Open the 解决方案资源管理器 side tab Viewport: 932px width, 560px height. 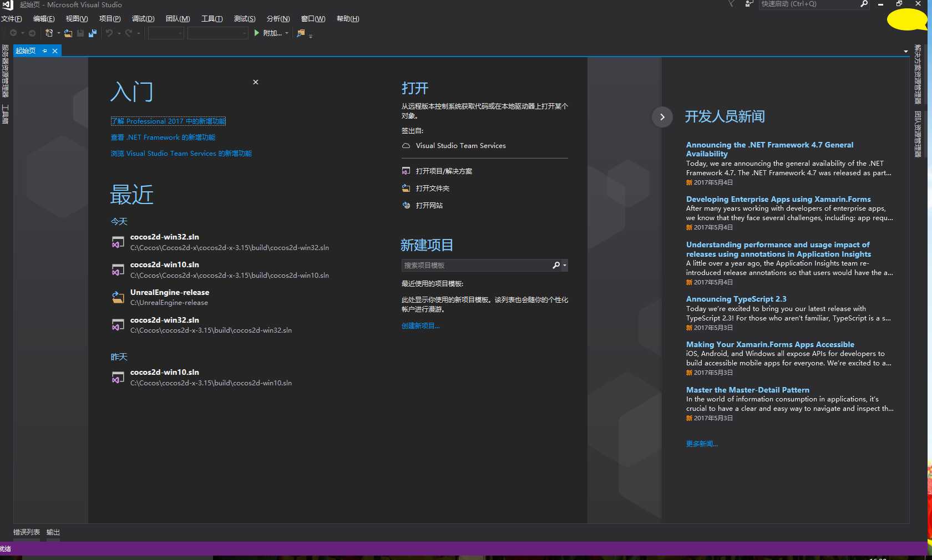(918, 74)
